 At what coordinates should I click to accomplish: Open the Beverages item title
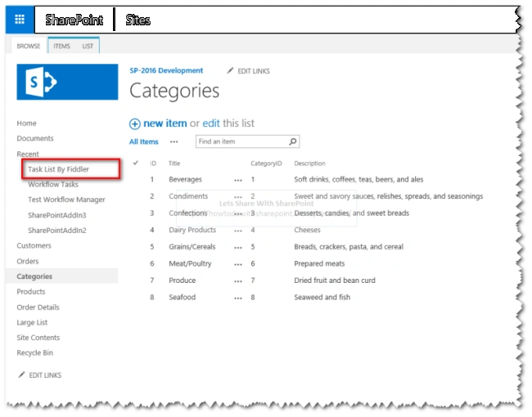coord(185,179)
